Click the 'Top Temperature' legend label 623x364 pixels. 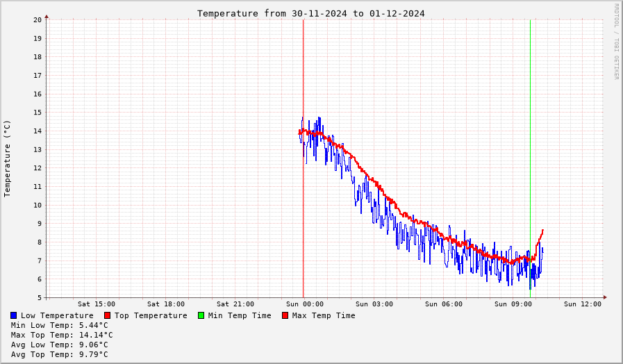click(151, 315)
